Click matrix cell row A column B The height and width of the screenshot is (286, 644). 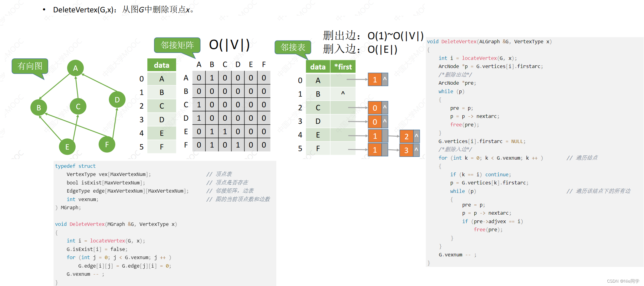212,78
